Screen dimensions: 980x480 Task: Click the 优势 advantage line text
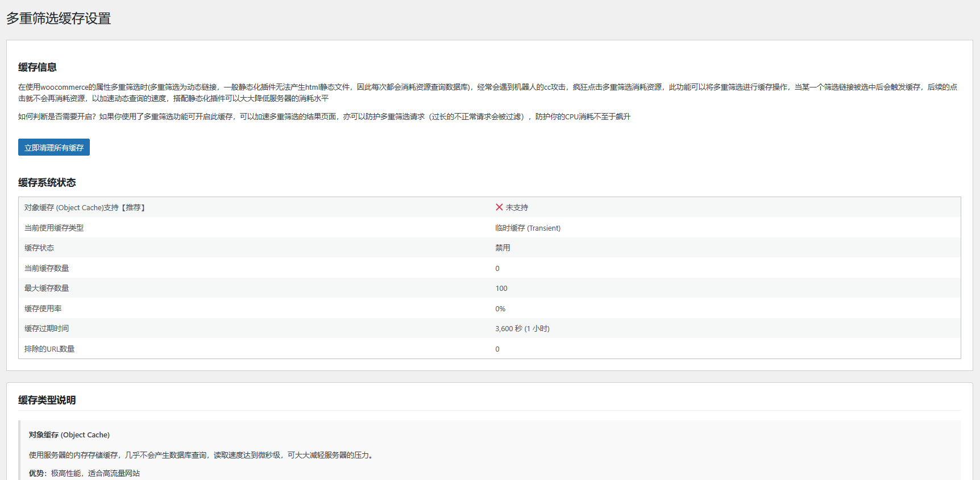click(84, 473)
